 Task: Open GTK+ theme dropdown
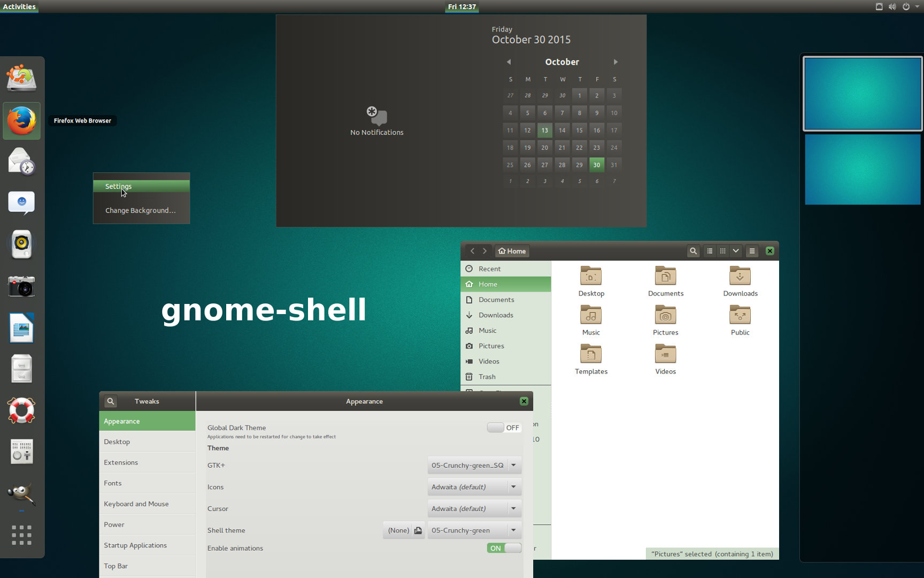click(474, 465)
